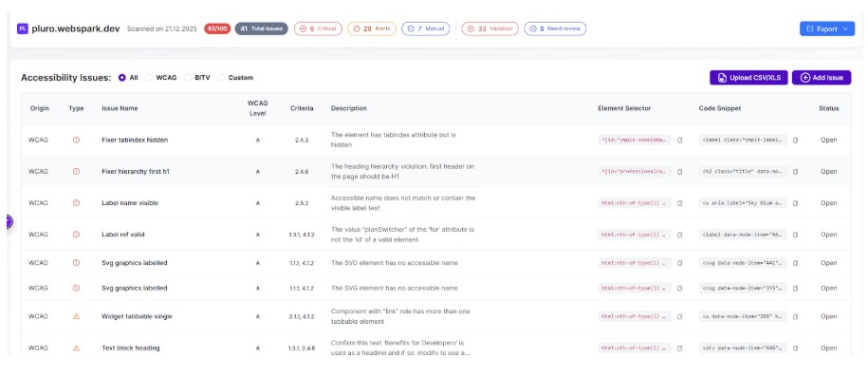Click warning triangle icon for Text block heading
This screenshot has width=868, height=377.
click(77, 349)
